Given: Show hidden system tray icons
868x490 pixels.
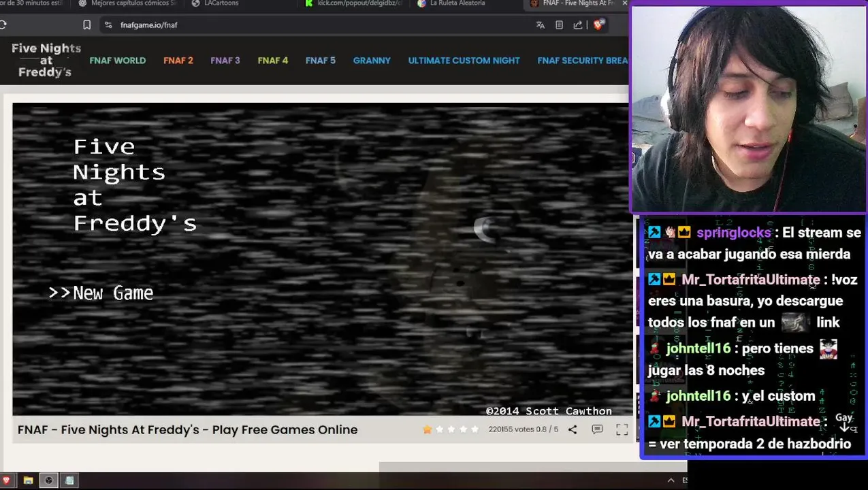Looking at the screenshot, I should tap(671, 480).
